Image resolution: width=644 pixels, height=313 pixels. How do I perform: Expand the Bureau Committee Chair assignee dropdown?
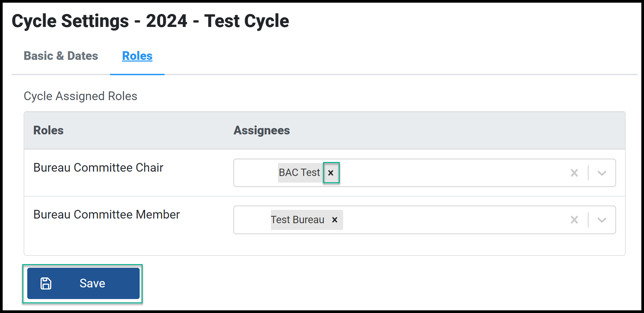click(x=602, y=173)
